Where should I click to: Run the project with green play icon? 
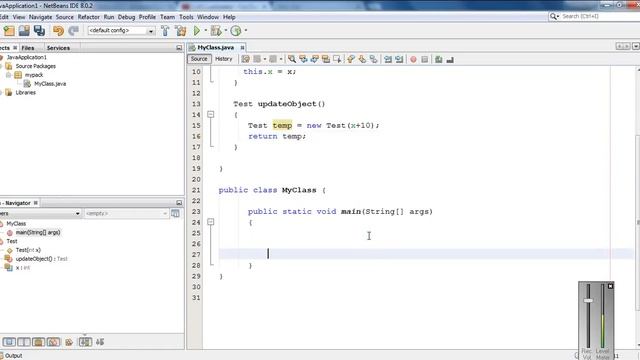coord(197,31)
